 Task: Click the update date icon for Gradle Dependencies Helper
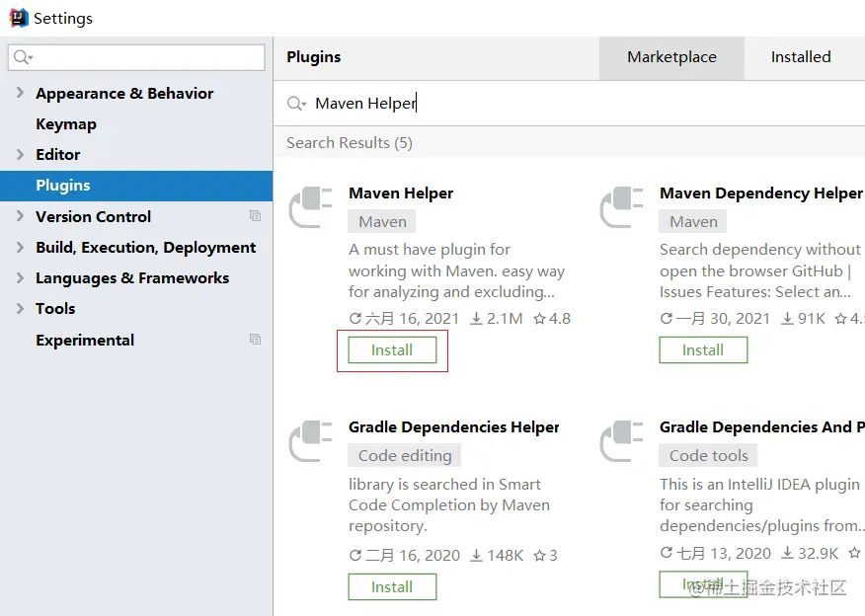[355, 556]
